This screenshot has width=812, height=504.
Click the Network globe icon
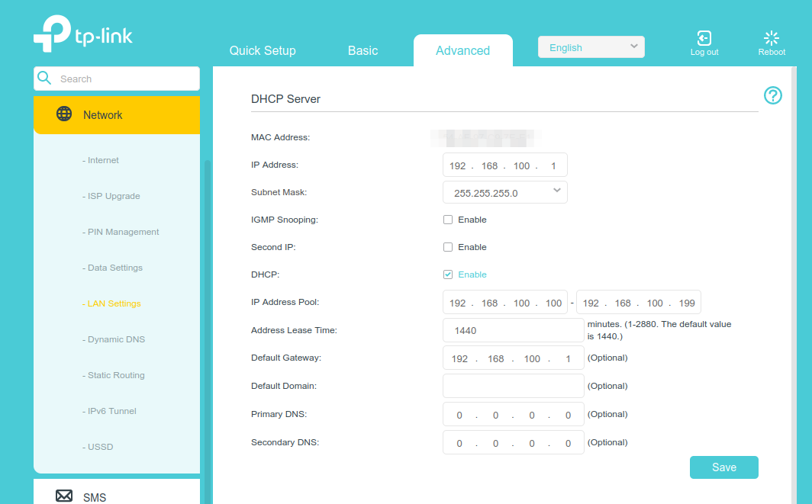[64, 114]
